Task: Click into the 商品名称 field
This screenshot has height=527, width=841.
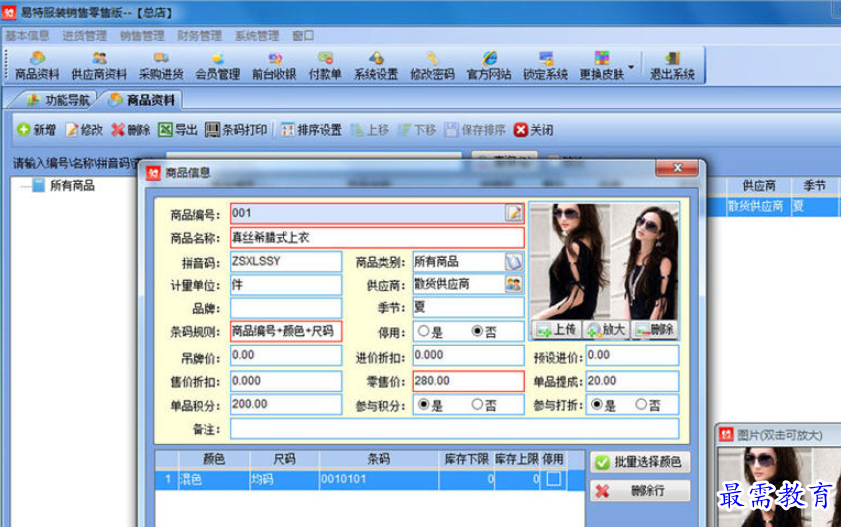Action: pos(377,237)
